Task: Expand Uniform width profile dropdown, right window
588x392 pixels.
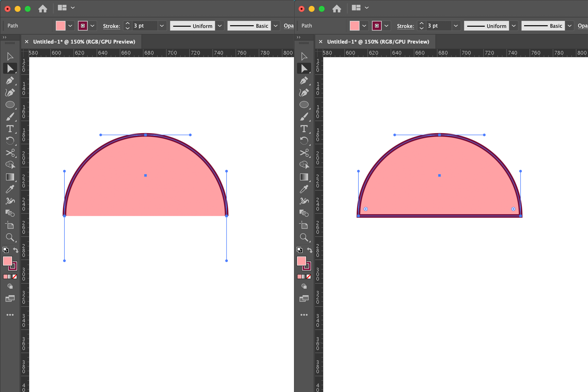Action: point(513,26)
